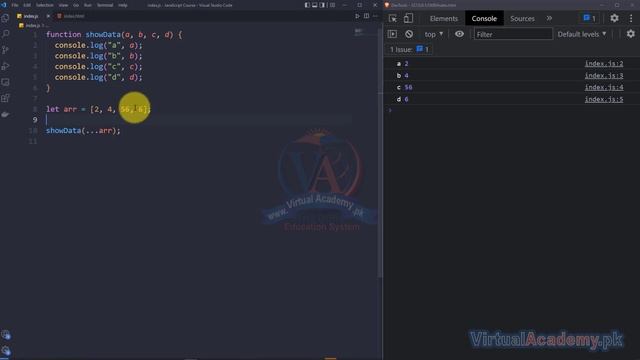Open the Search view in activity bar
This screenshot has width=640, height=360.
(x=6, y=34)
